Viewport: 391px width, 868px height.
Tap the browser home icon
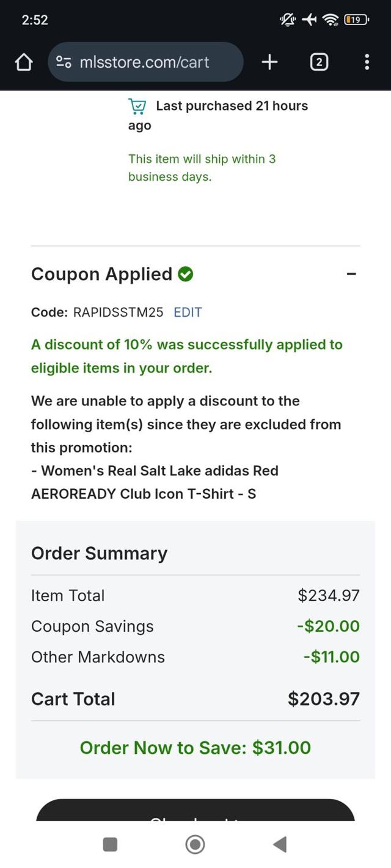[x=23, y=62]
